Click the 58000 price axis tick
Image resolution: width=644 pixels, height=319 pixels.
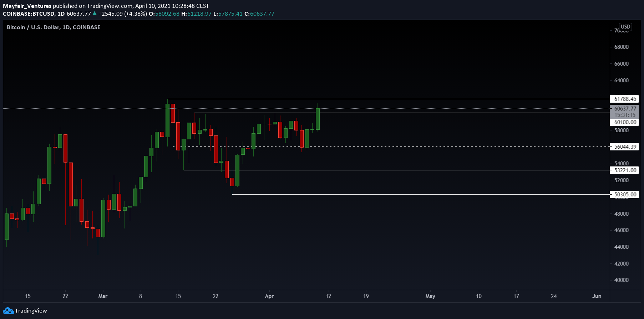click(x=621, y=130)
